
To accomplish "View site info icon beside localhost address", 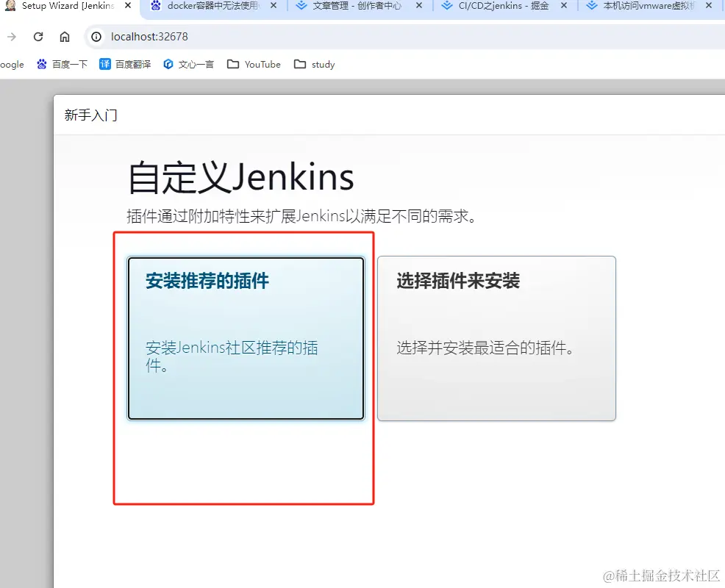I will 96,37.
